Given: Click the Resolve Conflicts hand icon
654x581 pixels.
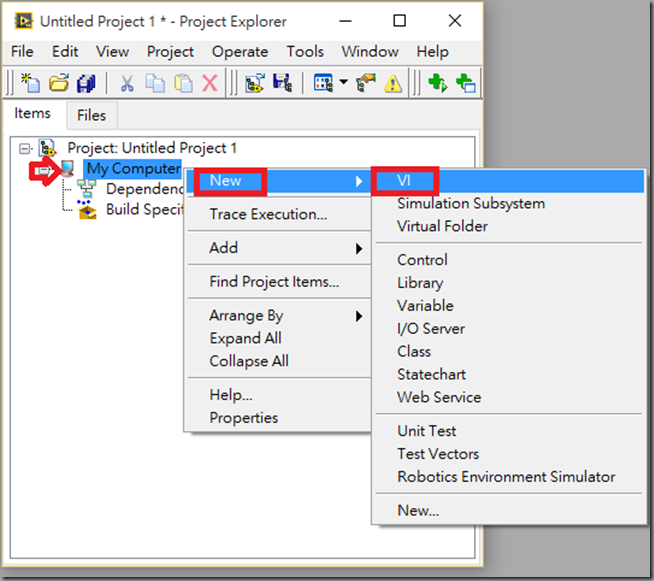Looking at the screenshot, I should (x=366, y=83).
